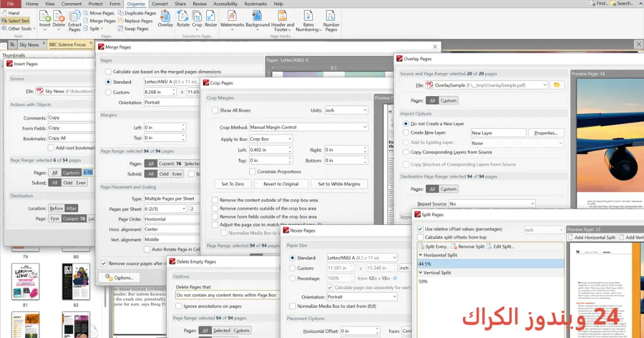Click the Resize pages ribbon icon
The height and width of the screenshot is (338, 644).
point(211,19)
